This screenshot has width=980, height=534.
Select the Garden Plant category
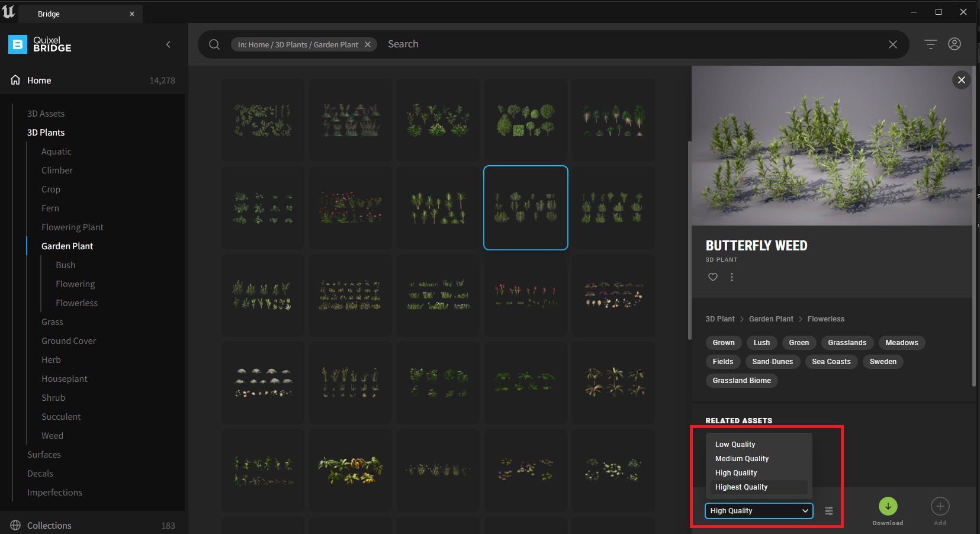click(68, 246)
